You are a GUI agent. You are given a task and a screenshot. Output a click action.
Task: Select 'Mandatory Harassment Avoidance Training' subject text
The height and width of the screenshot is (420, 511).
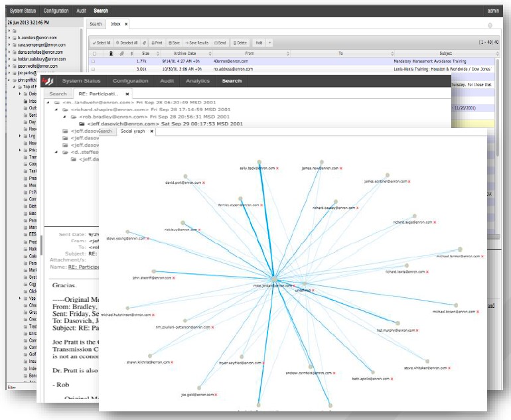(x=430, y=61)
